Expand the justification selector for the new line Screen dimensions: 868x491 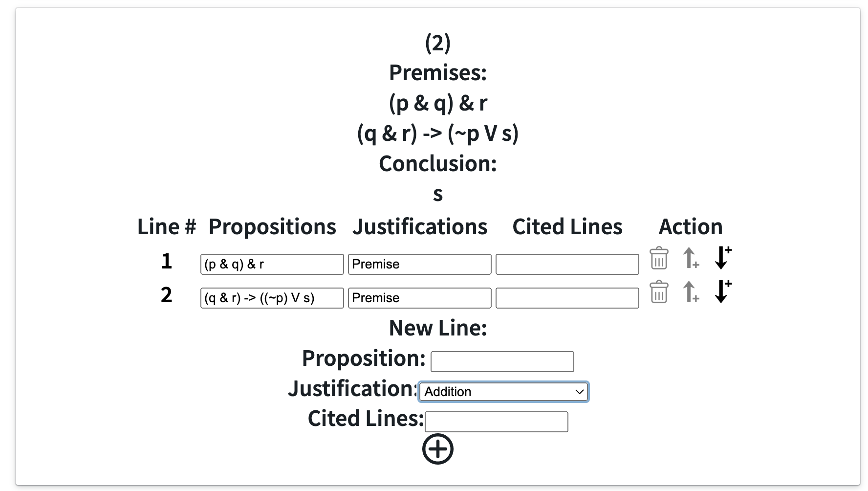coord(503,391)
